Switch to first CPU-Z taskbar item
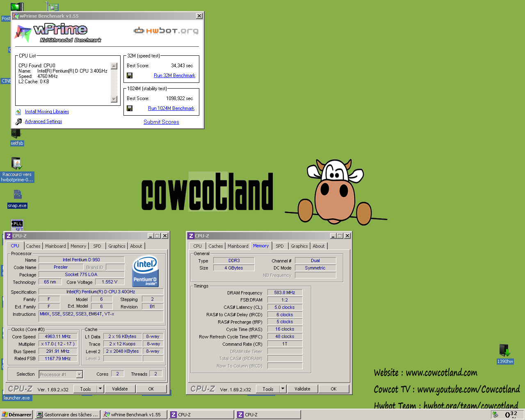The width and height of the screenshot is (525, 420). (x=201, y=415)
